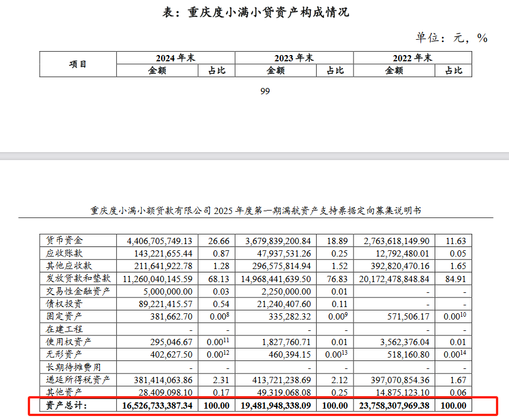The image size is (509, 420).
Task: Select the amount 14,968,441,639.50
Action: click(x=276, y=279)
